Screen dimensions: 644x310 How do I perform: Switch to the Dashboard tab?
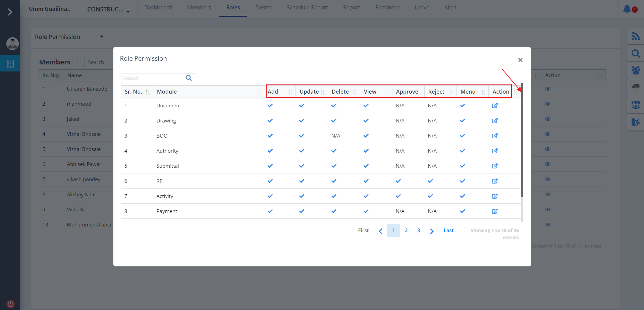158,8
